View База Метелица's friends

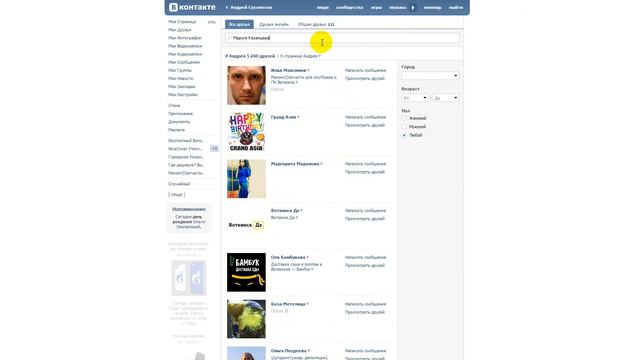[364, 312]
